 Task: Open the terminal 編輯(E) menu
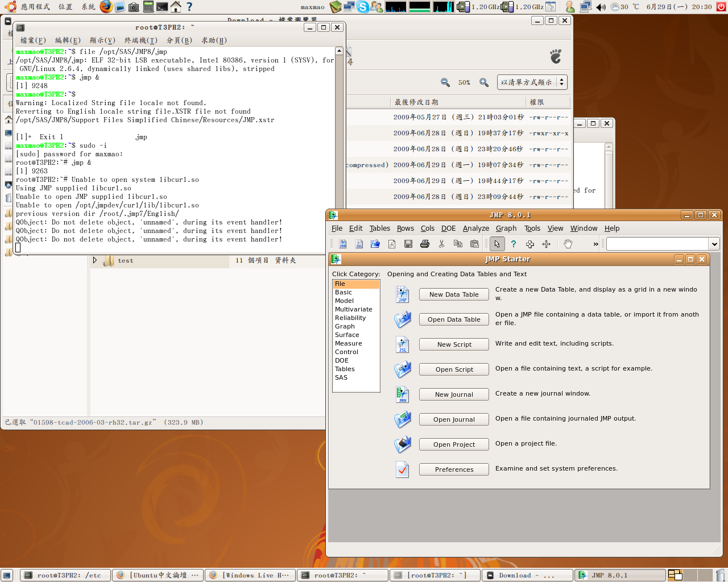point(68,40)
